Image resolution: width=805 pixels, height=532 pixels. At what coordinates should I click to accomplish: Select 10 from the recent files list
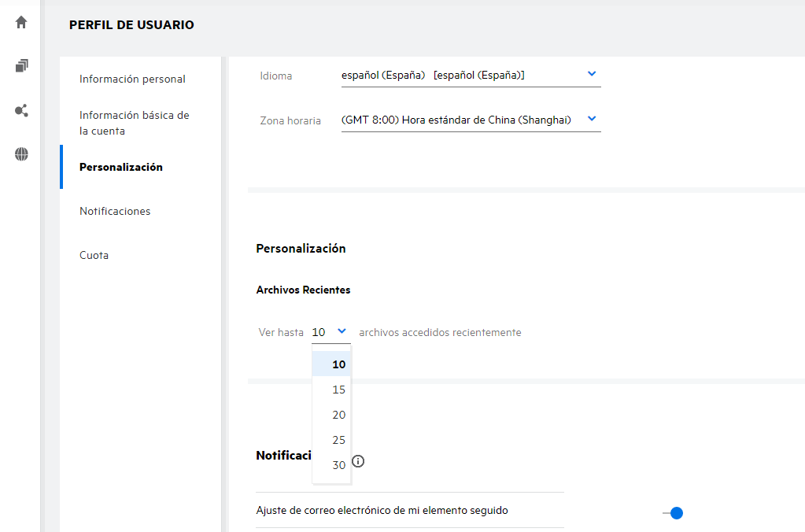[338, 364]
